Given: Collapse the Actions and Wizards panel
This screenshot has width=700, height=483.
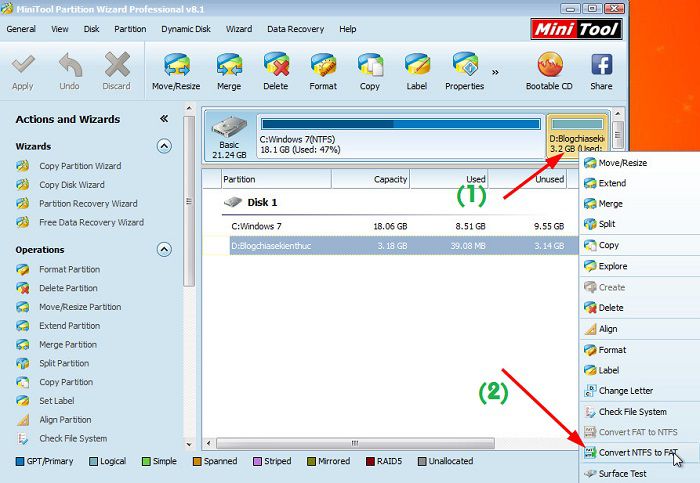Looking at the screenshot, I should pyautogui.click(x=164, y=119).
